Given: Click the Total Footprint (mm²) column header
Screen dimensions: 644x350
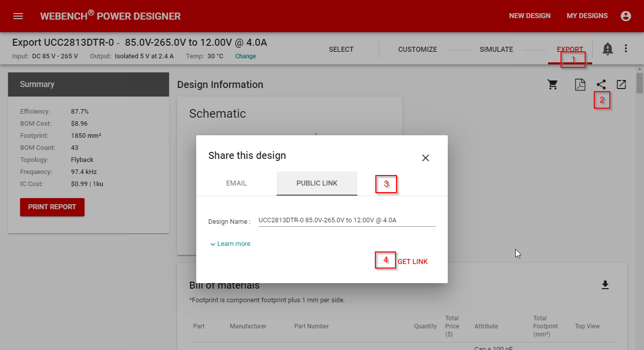Looking at the screenshot, I should (x=545, y=326).
